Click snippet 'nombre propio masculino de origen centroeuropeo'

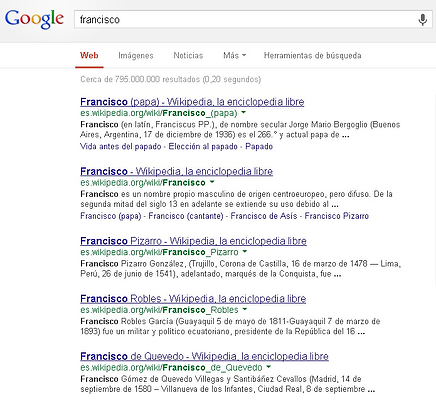pos(236,199)
